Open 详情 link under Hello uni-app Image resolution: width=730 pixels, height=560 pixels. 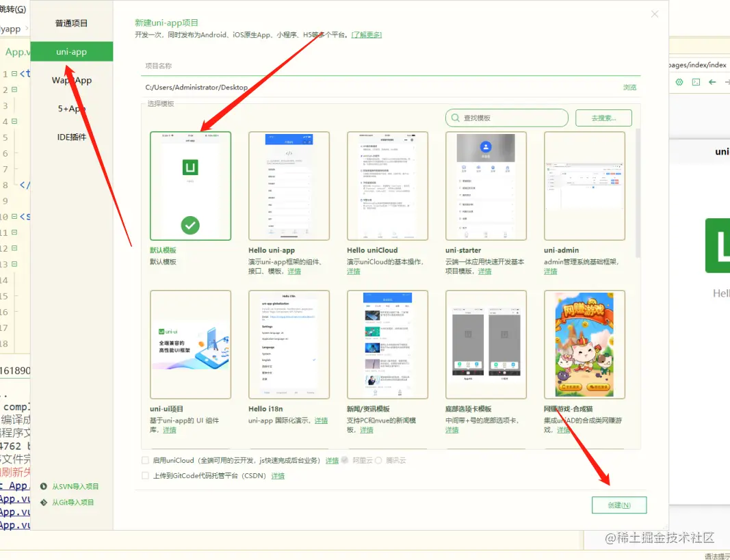click(x=294, y=271)
